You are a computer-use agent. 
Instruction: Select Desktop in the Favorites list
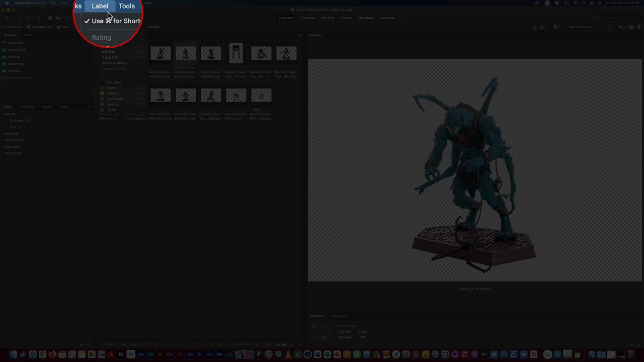(14, 57)
